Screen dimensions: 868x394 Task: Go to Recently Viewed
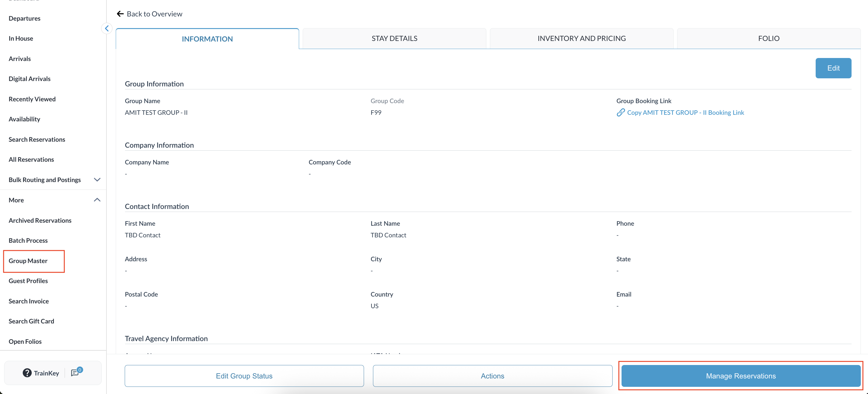coord(32,99)
